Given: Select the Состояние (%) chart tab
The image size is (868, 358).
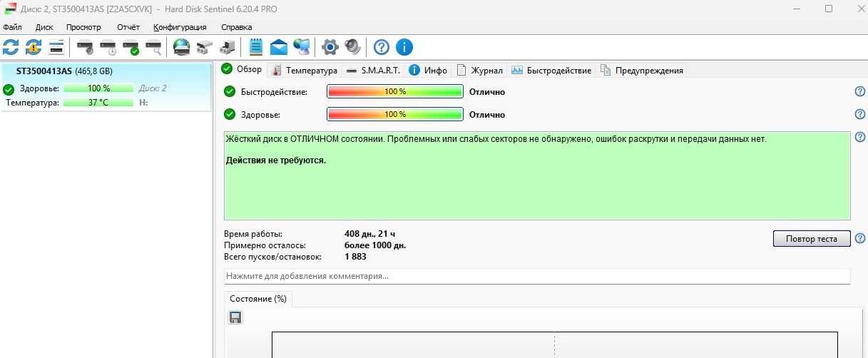Looking at the screenshot, I should 258,299.
